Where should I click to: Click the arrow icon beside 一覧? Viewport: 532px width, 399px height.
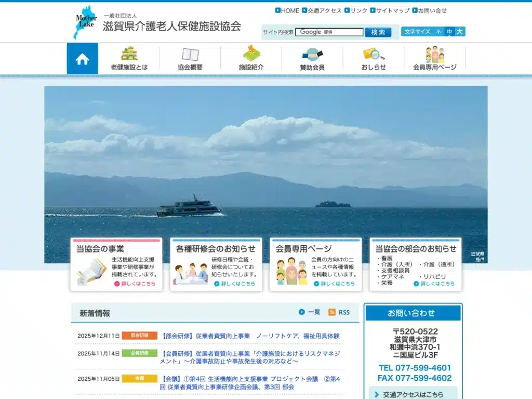tap(302, 312)
